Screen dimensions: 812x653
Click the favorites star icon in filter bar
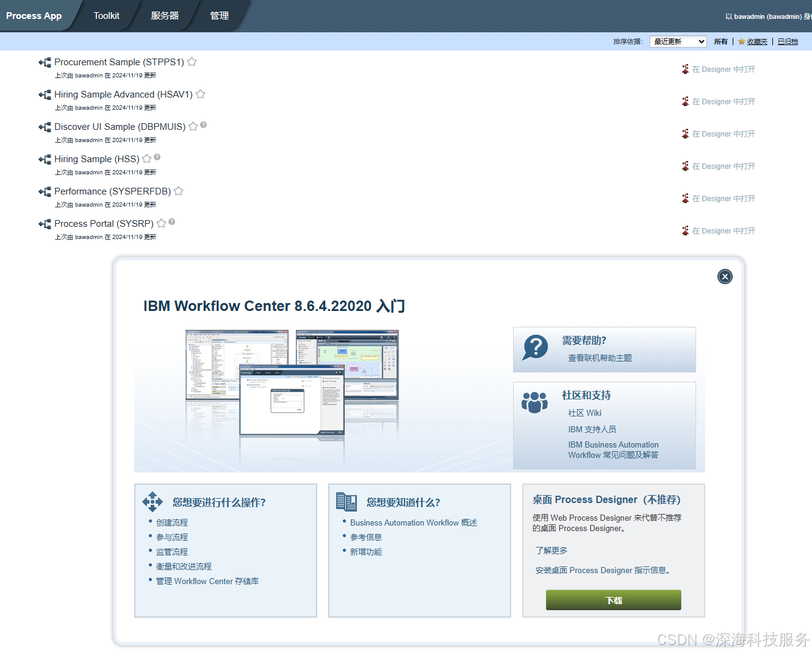(741, 41)
